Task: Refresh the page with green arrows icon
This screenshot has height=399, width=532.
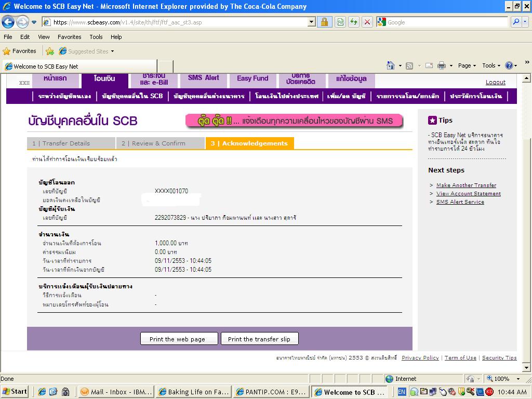Action: pyautogui.click(x=354, y=22)
